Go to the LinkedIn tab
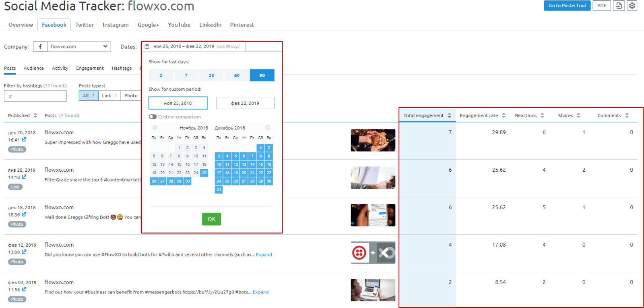This screenshot has height=308, width=644. tap(210, 25)
